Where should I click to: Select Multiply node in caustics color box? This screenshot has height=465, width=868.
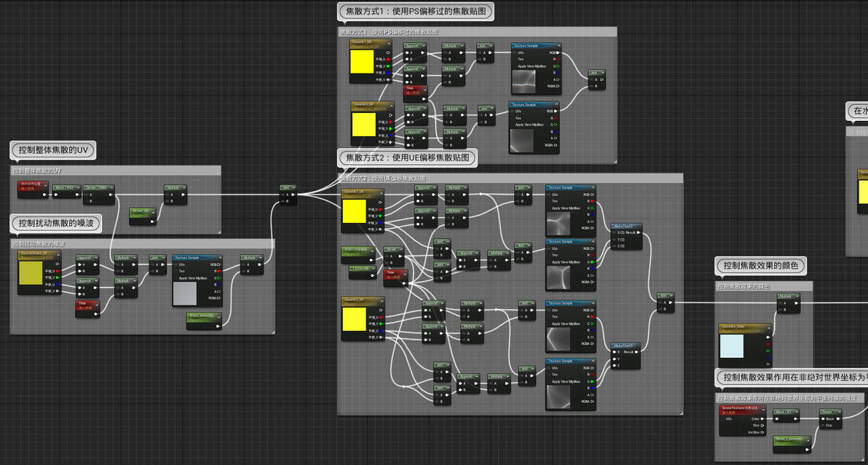[x=788, y=303]
